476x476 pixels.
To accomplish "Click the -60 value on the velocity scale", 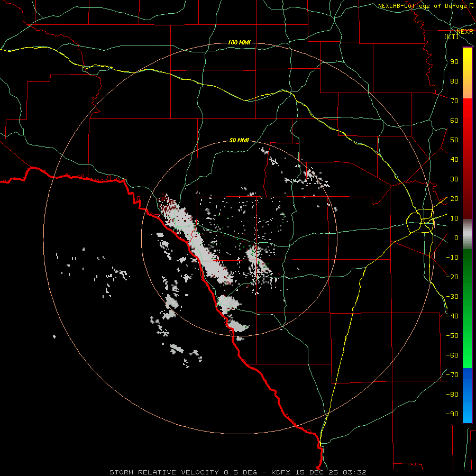I will [452, 355].
